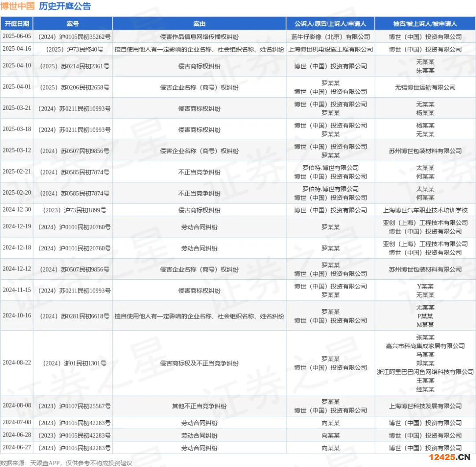Select defendant 无锡博世运输有限公司
This screenshot has width=476, height=467.
(x=425, y=87)
